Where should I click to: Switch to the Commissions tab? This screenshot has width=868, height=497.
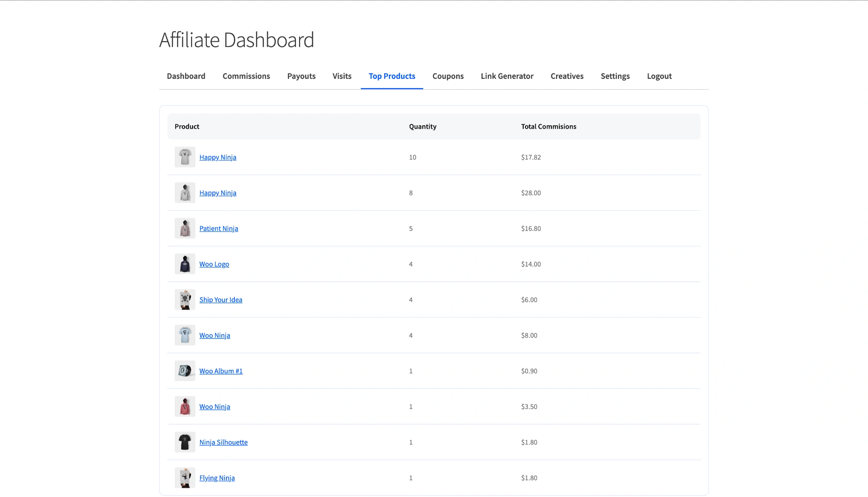coord(246,76)
